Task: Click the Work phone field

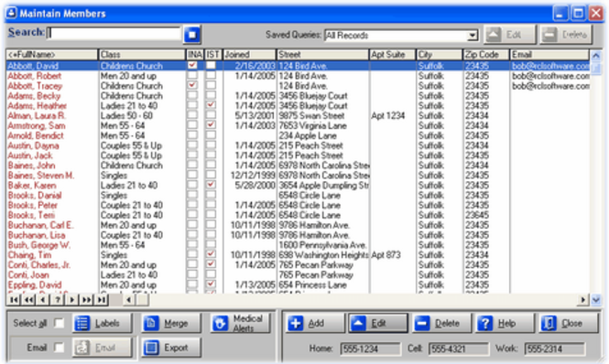Action: pyautogui.click(x=554, y=348)
